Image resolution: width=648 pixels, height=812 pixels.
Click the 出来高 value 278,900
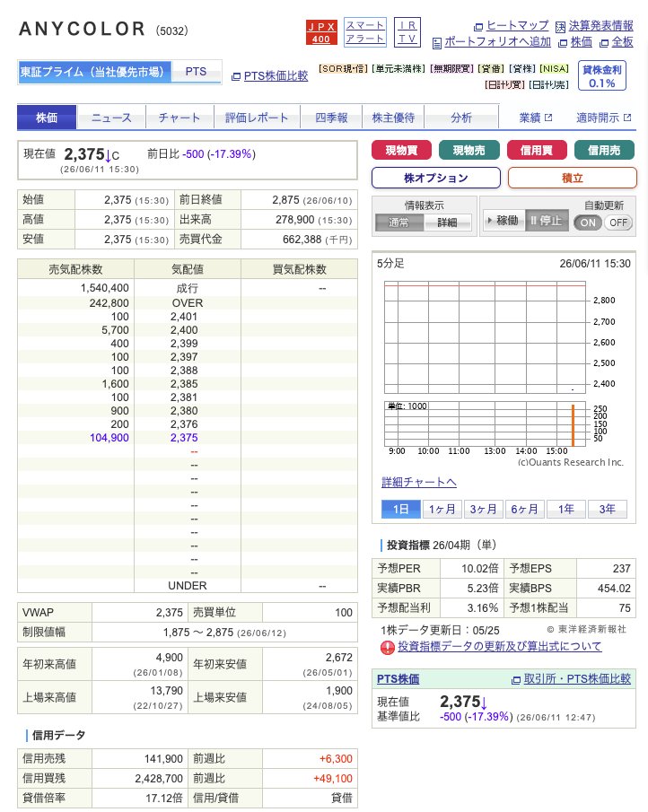coord(294,220)
